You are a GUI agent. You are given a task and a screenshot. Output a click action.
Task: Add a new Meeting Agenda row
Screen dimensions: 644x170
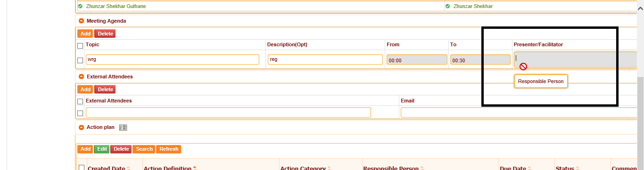[x=85, y=34]
